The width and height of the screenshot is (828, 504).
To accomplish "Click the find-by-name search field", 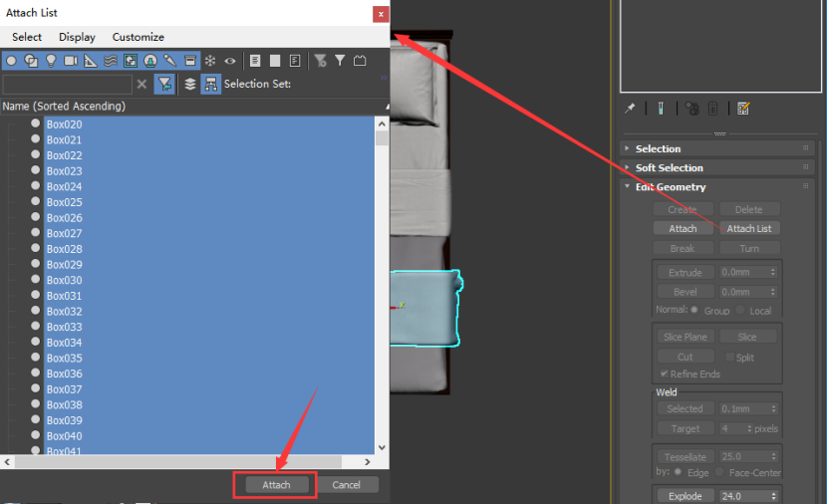I will 67,84.
